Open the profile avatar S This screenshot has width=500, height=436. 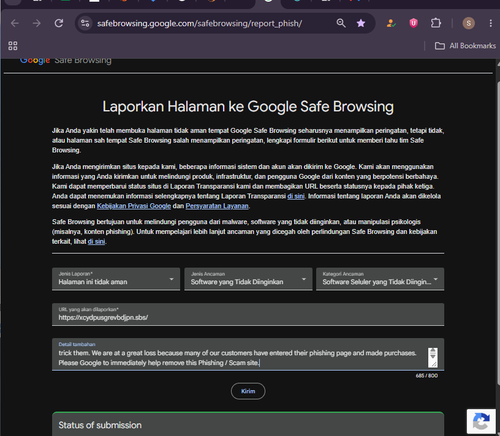pos(468,23)
